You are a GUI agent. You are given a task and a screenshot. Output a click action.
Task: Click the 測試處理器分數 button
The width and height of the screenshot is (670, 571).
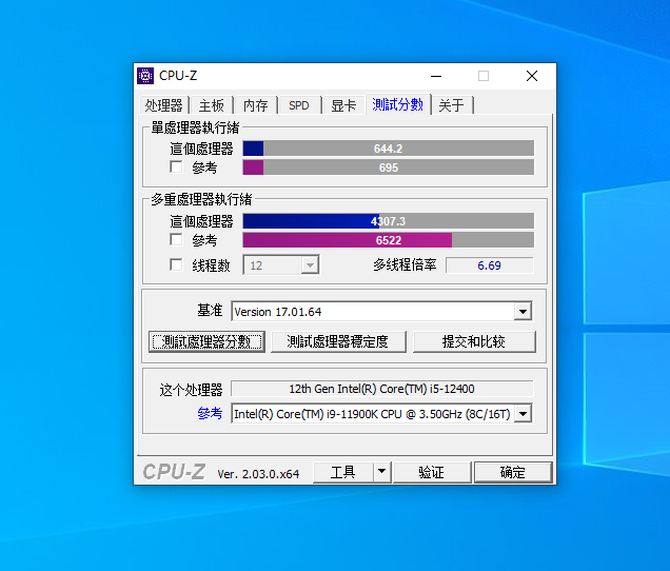[207, 342]
